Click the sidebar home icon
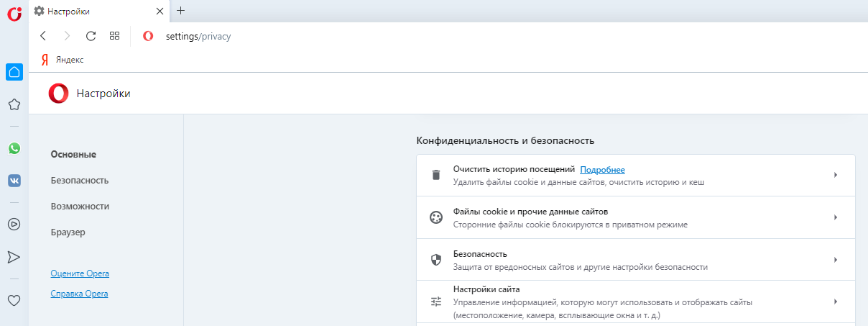Screen dimensions: 868x326 (x=14, y=72)
